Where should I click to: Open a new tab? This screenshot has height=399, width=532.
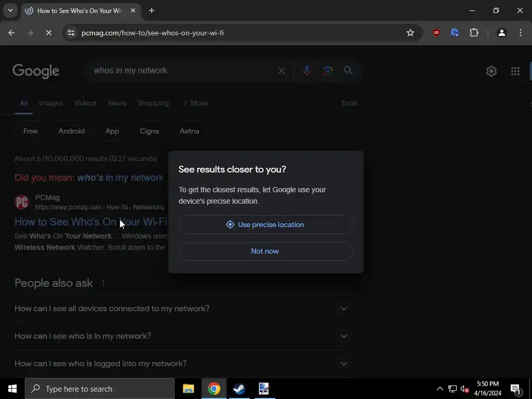pyautogui.click(x=152, y=10)
